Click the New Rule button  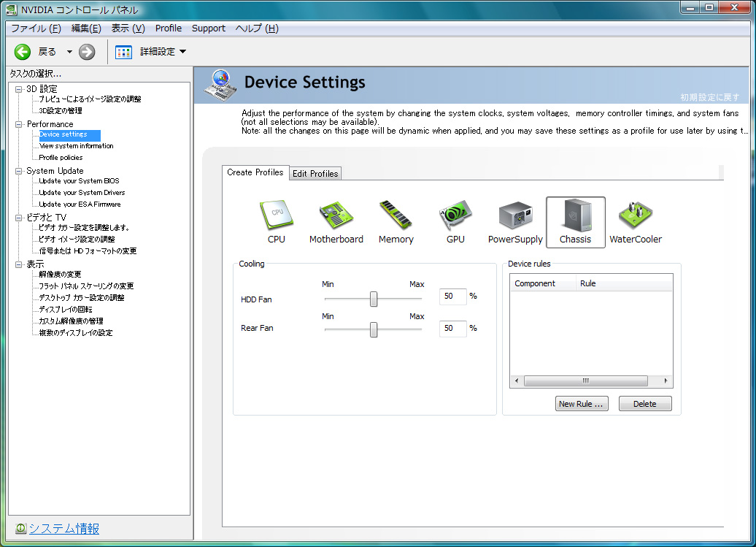(581, 404)
